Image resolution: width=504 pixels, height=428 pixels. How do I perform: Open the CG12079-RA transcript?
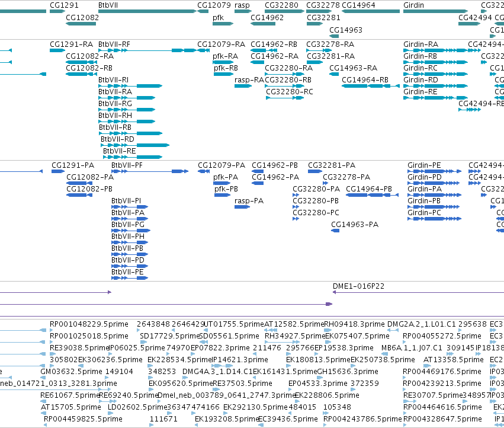[x=204, y=50]
